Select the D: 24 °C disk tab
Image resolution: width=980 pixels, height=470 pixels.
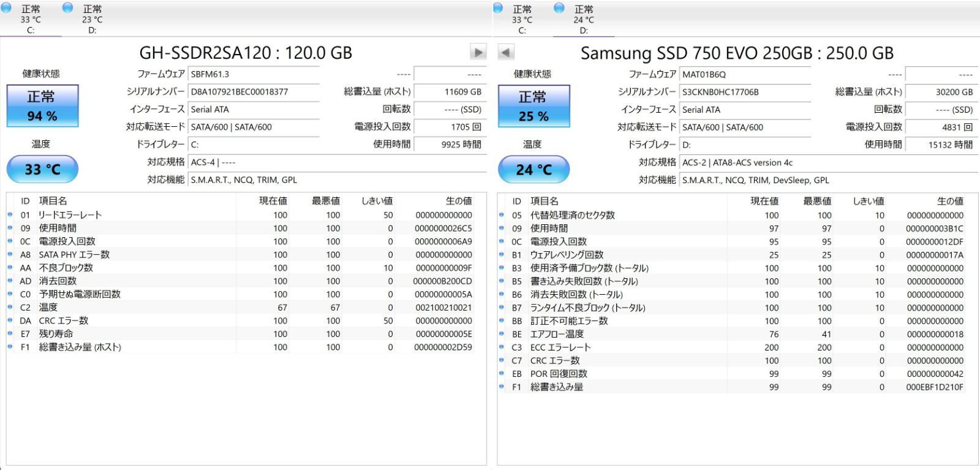tap(583, 18)
